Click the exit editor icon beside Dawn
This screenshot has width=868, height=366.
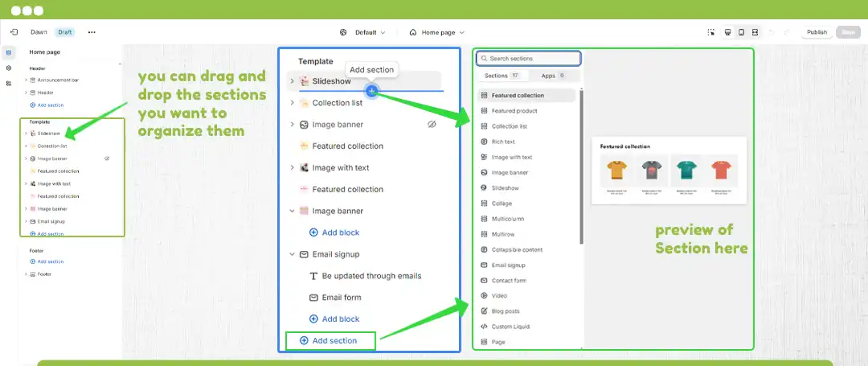click(14, 32)
